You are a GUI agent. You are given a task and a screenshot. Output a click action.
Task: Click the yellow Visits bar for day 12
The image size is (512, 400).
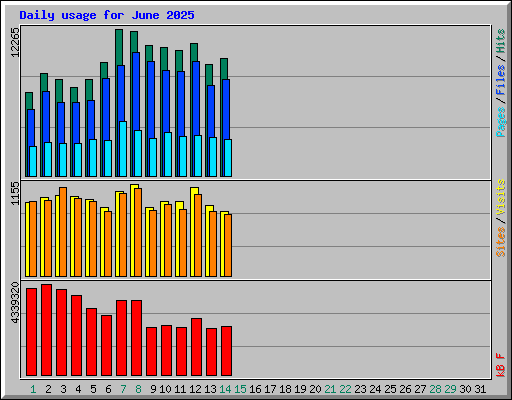193,232
